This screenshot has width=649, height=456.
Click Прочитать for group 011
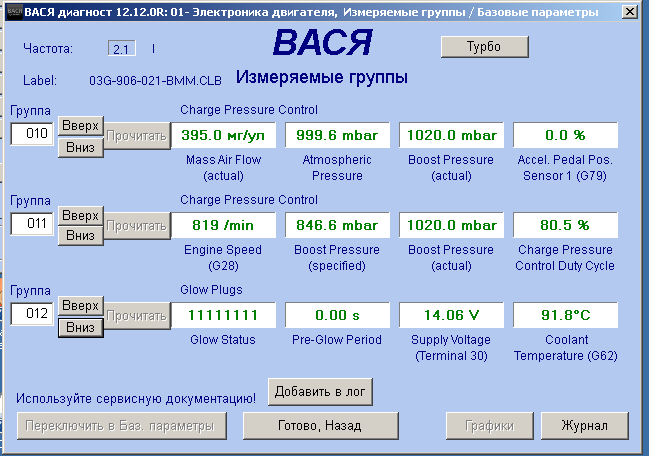click(137, 225)
